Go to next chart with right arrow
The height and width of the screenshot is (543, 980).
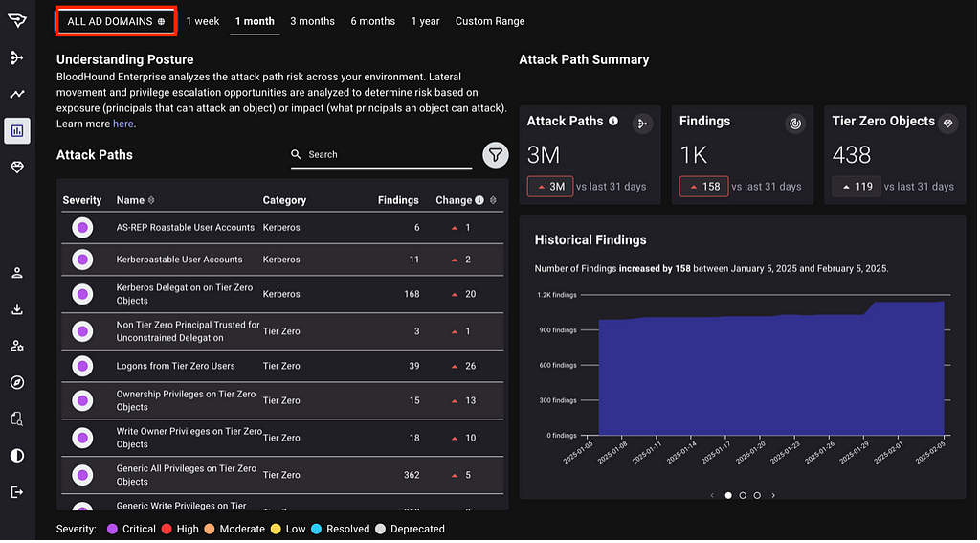point(773,495)
